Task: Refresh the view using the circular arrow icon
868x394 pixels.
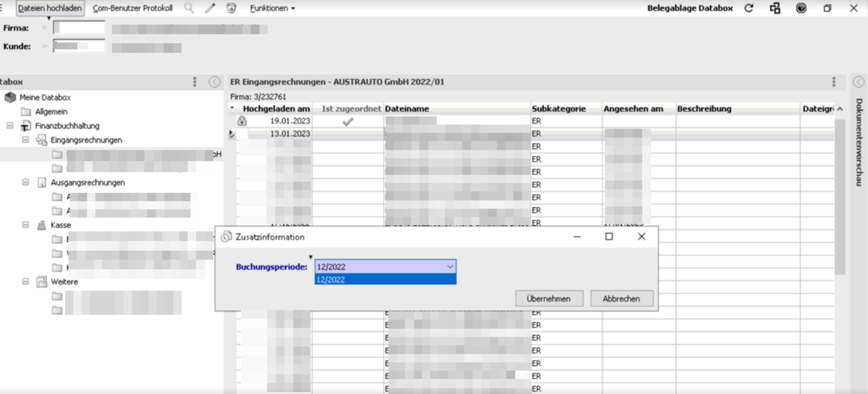Action: coord(748,8)
